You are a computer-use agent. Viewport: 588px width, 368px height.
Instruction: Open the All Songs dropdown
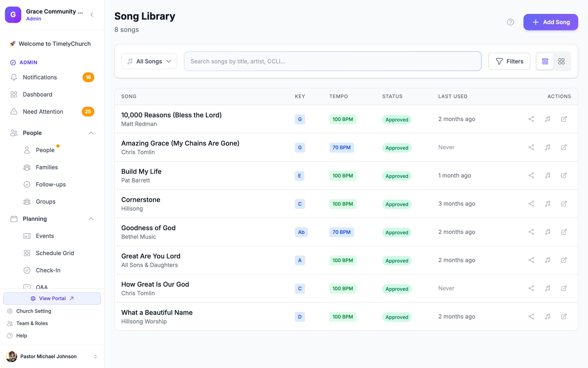pos(149,61)
